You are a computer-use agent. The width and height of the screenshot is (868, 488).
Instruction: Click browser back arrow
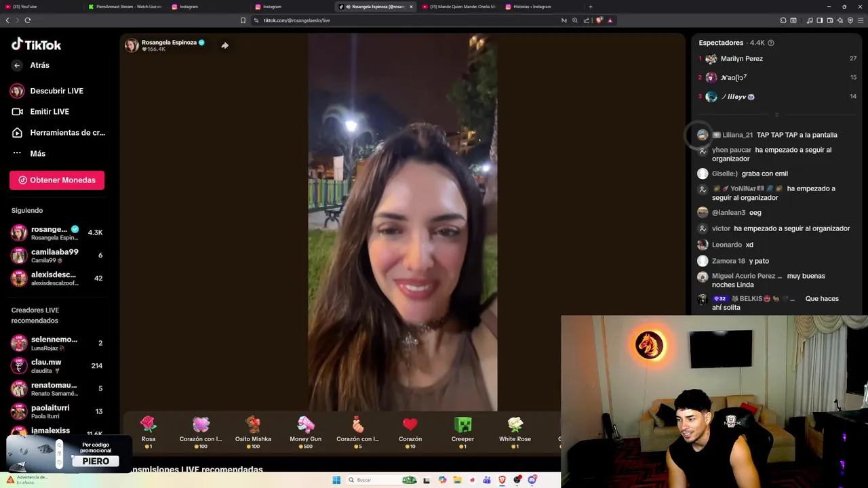(x=7, y=20)
